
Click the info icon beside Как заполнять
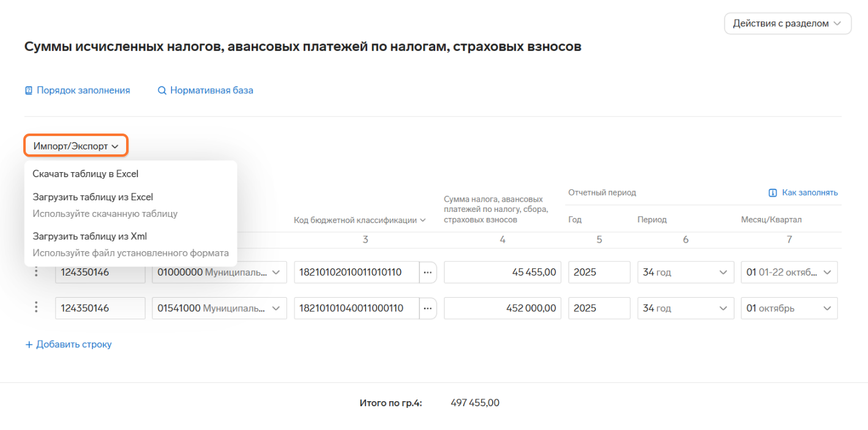773,193
